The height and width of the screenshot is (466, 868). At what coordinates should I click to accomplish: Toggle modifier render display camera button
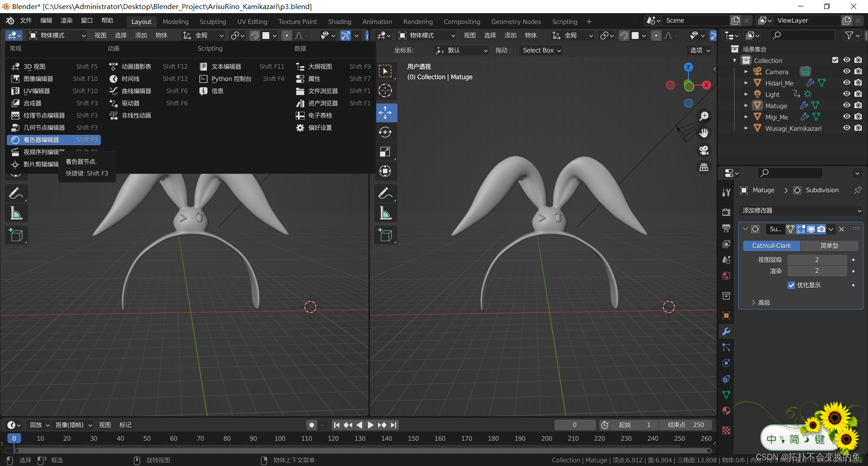[821, 229]
